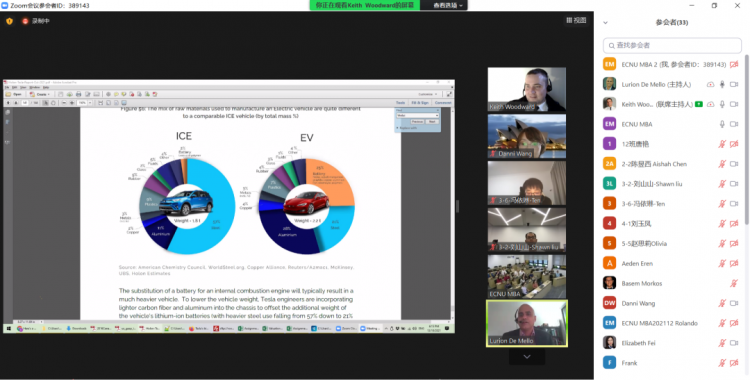The height and width of the screenshot is (380, 750).
Task: Click the 查找参会者 search field
Action: [x=672, y=45]
